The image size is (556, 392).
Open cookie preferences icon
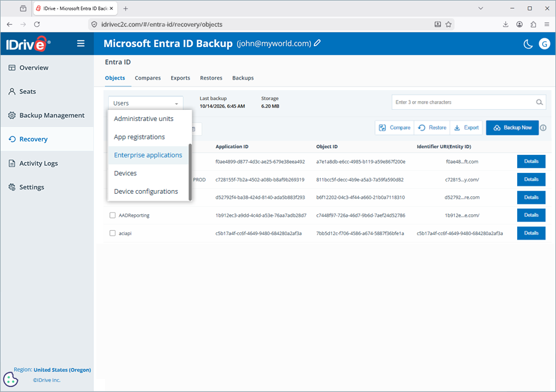click(11, 380)
